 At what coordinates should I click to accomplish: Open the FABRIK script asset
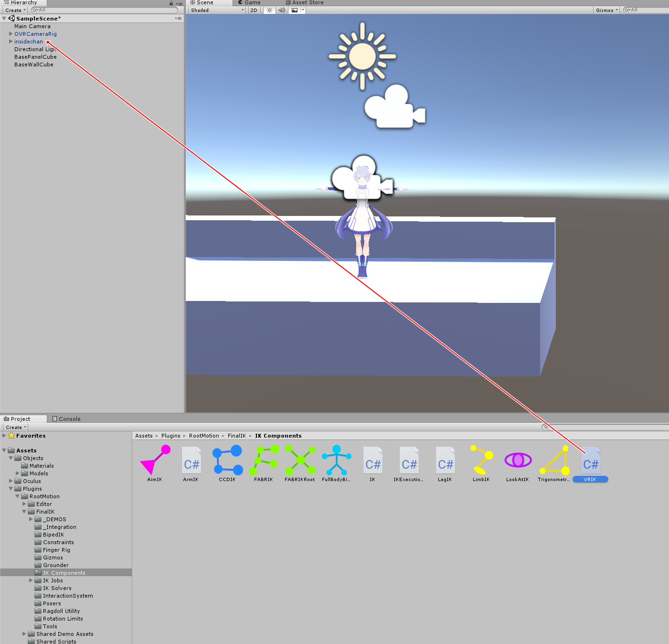(x=263, y=460)
